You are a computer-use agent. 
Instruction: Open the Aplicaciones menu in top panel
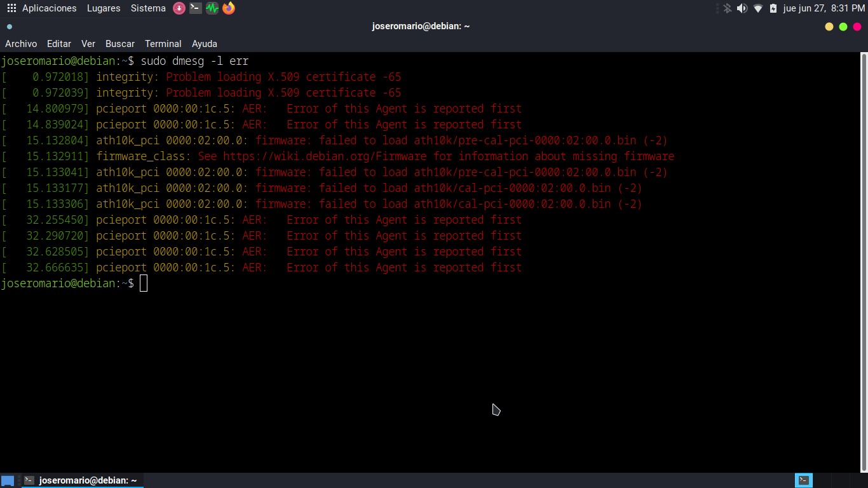click(49, 8)
